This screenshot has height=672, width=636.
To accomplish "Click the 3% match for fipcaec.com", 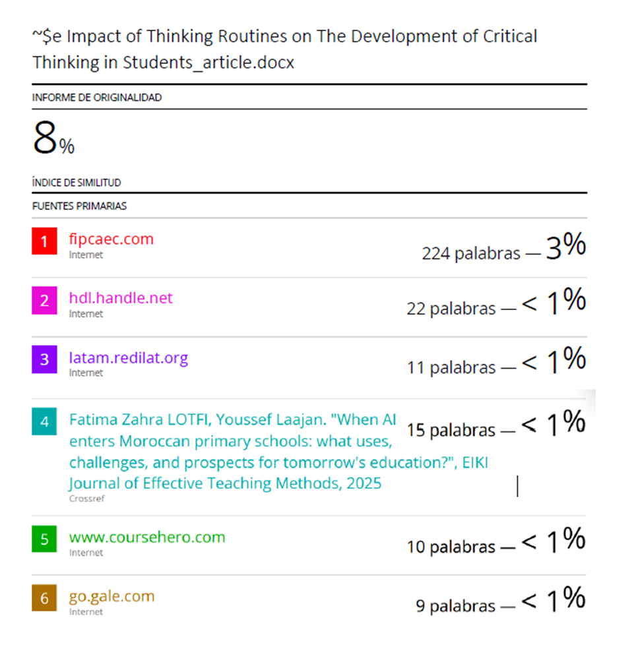I will coord(565,246).
